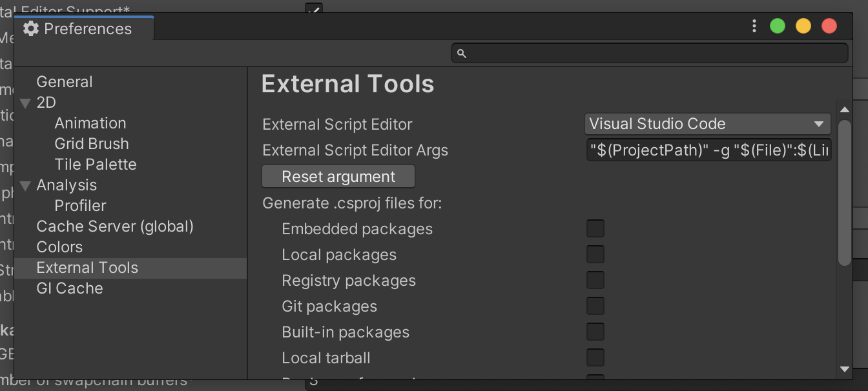Collapse the Analysis section
Viewport: 868px width, 391px height.
(x=25, y=185)
